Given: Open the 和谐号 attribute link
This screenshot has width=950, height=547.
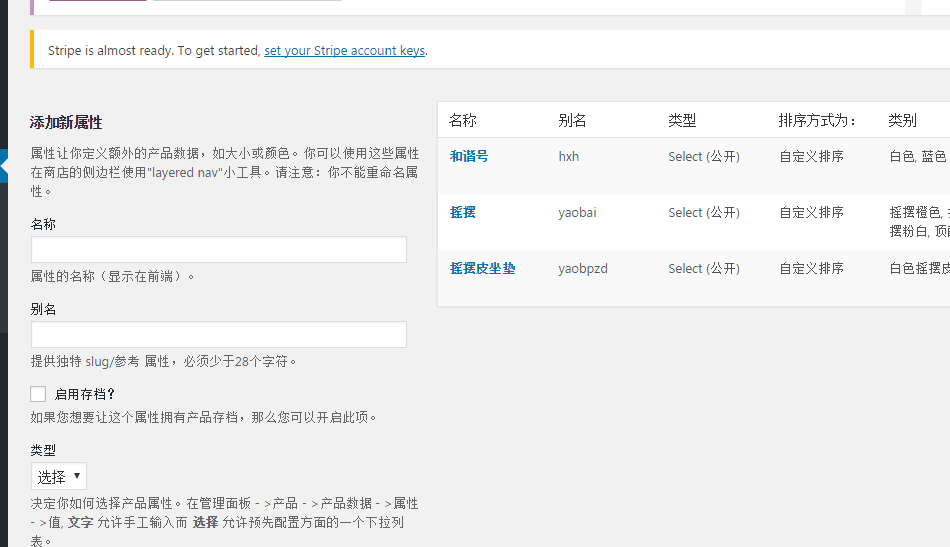Looking at the screenshot, I should [x=469, y=156].
